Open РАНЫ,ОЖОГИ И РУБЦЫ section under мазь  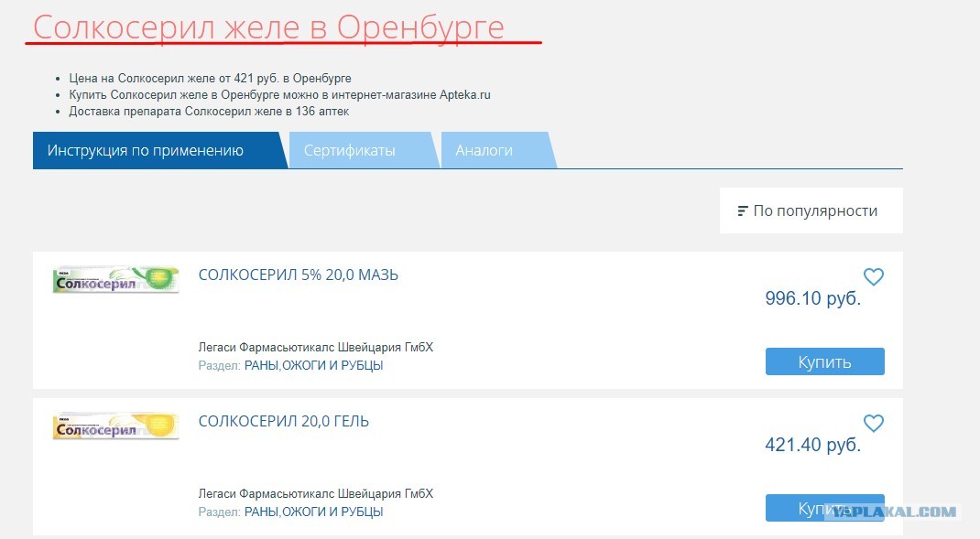click(314, 365)
